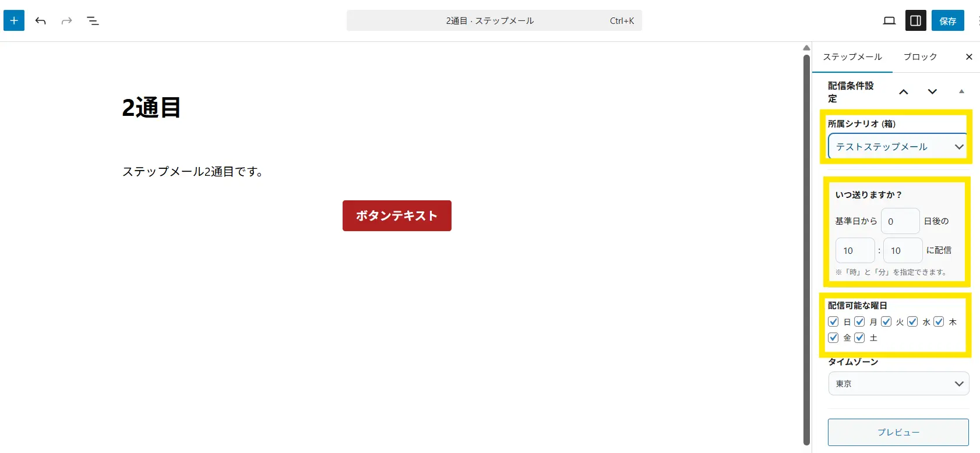Uncheck the 日 (Sunday) checkbox
The height and width of the screenshot is (453, 980).
pos(833,322)
